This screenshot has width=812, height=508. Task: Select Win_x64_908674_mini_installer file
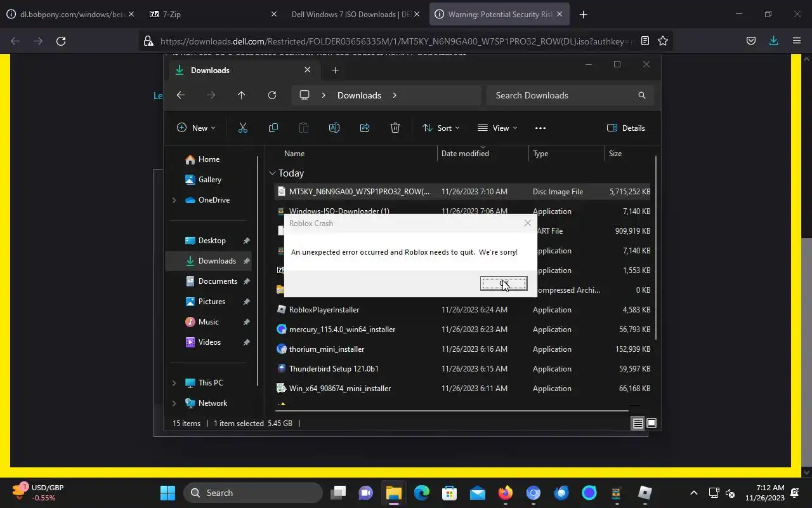(463, 389)
